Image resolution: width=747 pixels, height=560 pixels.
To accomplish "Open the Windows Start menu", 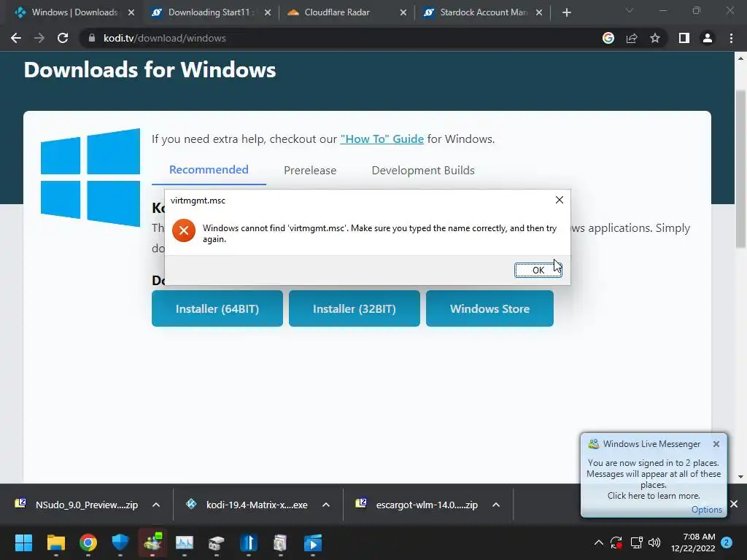I will pos(23,542).
